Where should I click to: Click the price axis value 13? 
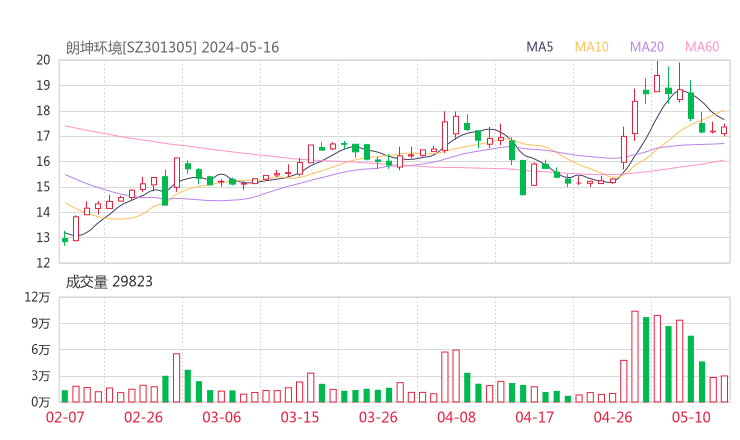[43, 237]
